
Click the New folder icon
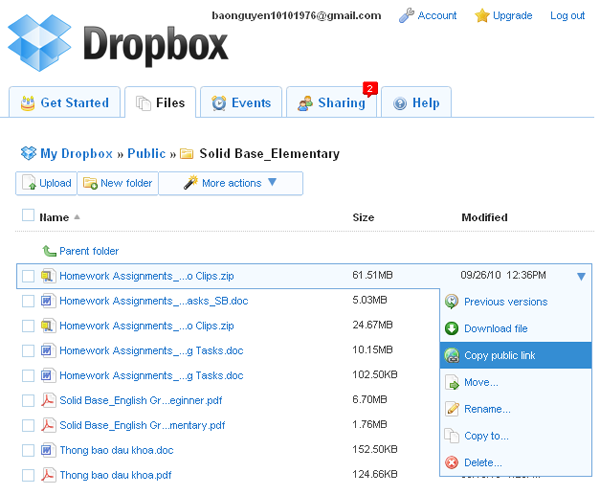tap(90, 183)
